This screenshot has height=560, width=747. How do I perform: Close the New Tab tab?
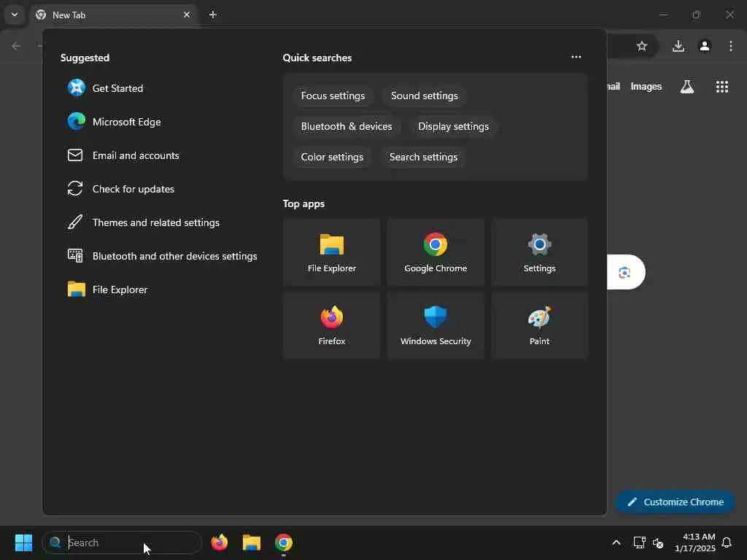tap(187, 15)
